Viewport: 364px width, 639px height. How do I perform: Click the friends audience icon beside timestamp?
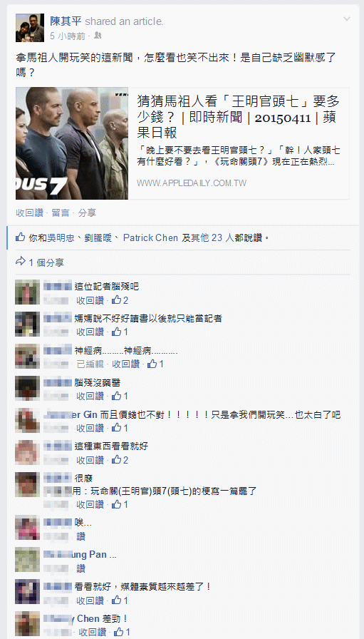98,36
